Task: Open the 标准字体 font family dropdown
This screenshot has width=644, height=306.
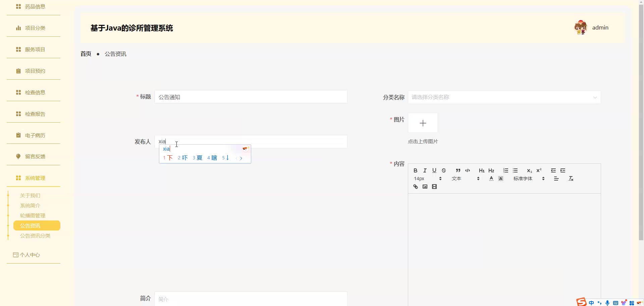Action: [x=529, y=179]
